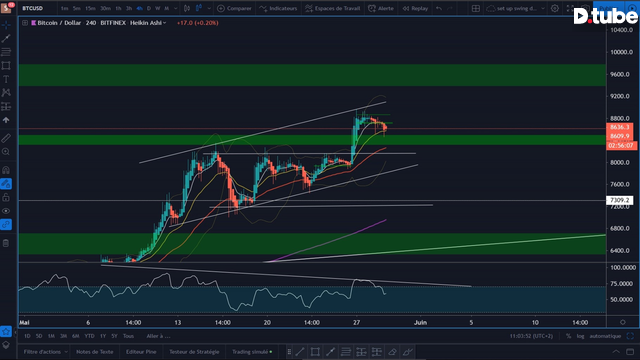The image size is (640, 360).
Task: Collapse the bottom panel chevron
Action: 616,351
